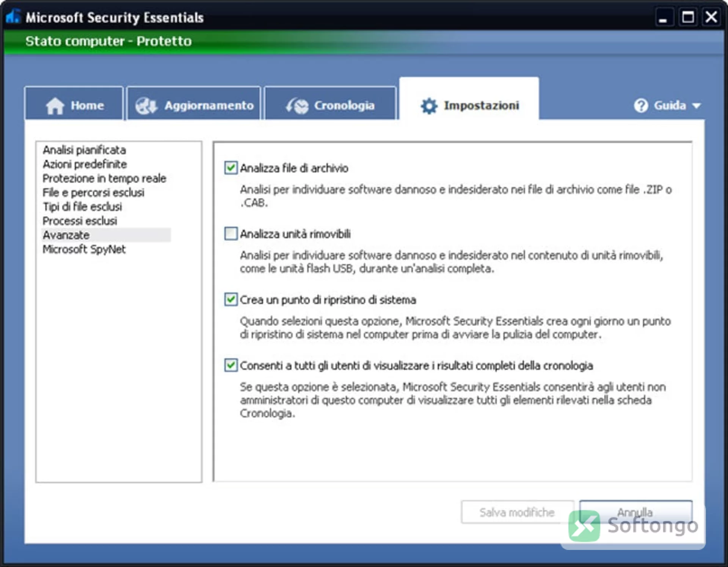The width and height of the screenshot is (728, 567).
Task: Close the Security Essentials window
Action: tap(711, 17)
